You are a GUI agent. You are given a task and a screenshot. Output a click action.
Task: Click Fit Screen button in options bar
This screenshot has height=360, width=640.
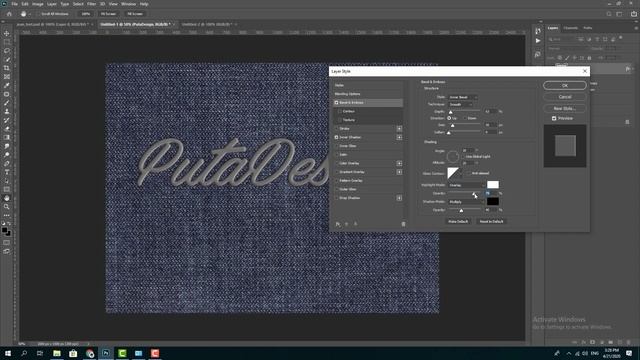pos(109,14)
